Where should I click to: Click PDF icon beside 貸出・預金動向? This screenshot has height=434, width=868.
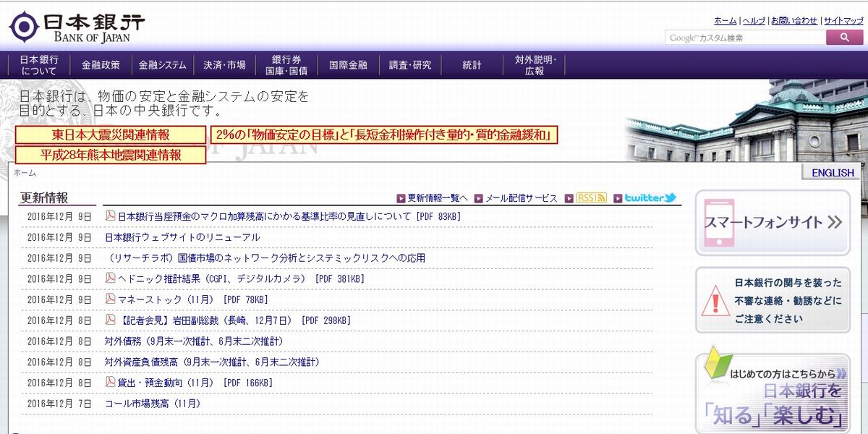111,382
